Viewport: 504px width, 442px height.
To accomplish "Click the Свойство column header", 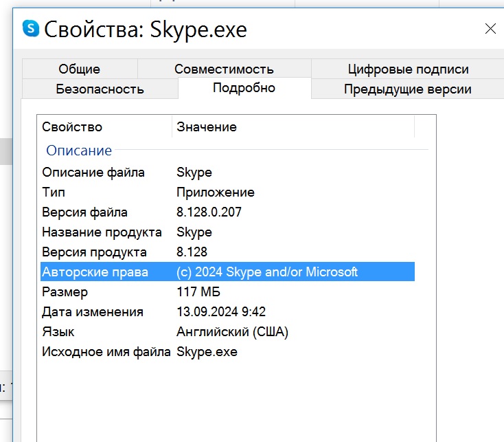I will click(106, 126).
